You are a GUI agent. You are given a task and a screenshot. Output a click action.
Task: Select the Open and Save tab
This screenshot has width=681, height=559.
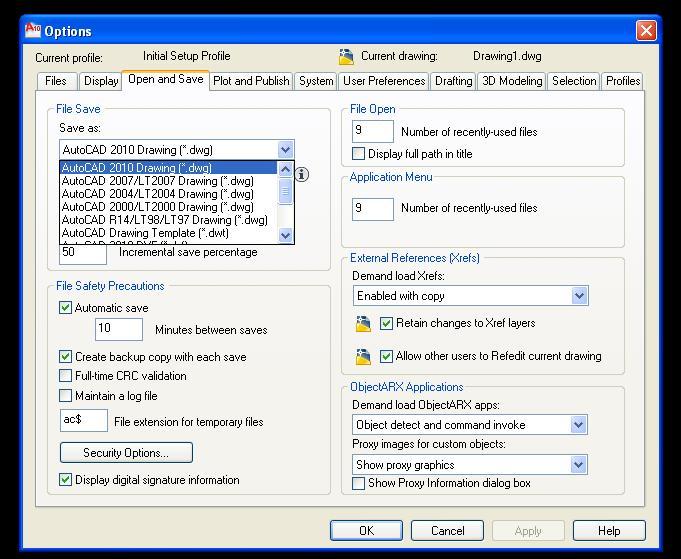pos(165,79)
